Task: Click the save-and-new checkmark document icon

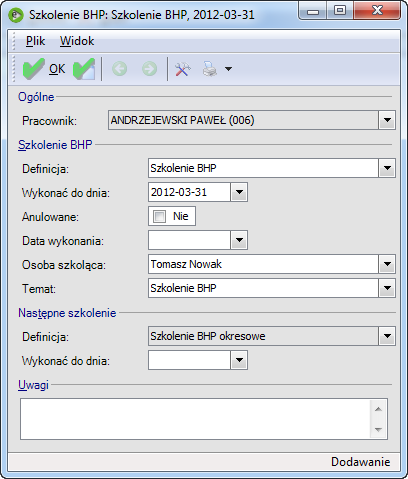Action: pyautogui.click(x=84, y=69)
